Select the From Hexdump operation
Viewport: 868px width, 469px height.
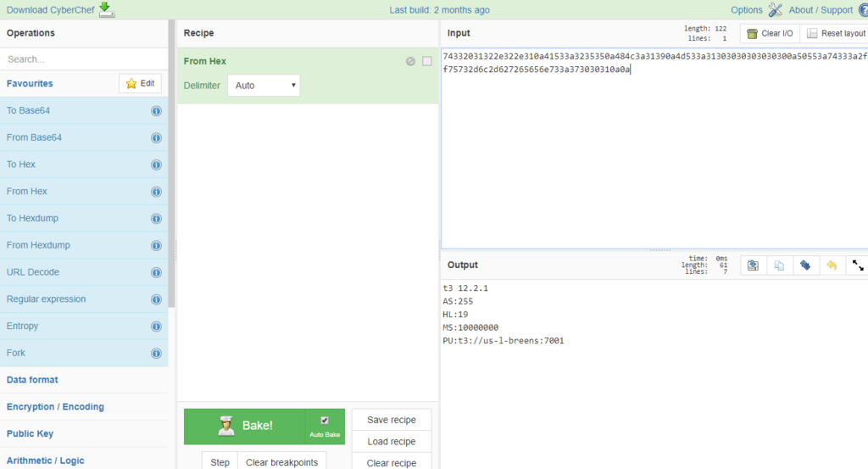84,245
